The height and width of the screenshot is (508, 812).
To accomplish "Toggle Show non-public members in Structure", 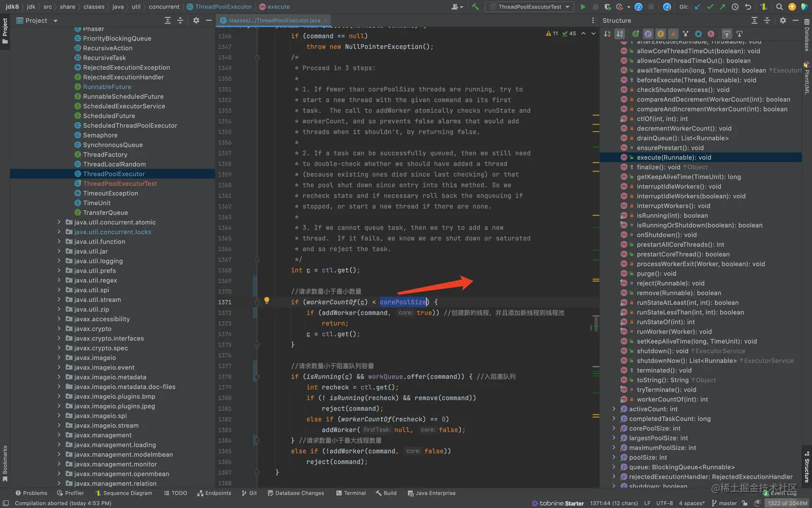I will tap(673, 33).
